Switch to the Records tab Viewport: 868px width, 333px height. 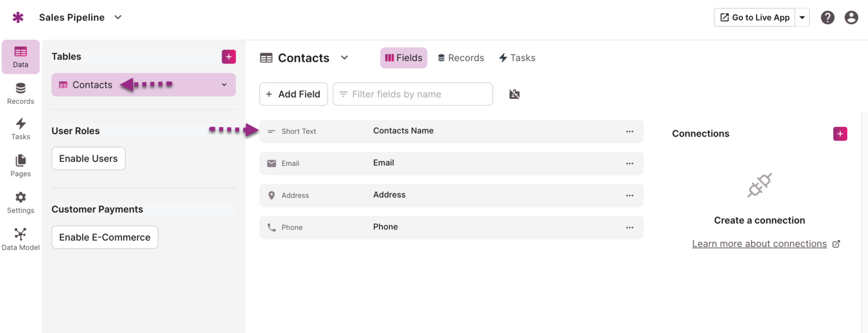coord(461,58)
